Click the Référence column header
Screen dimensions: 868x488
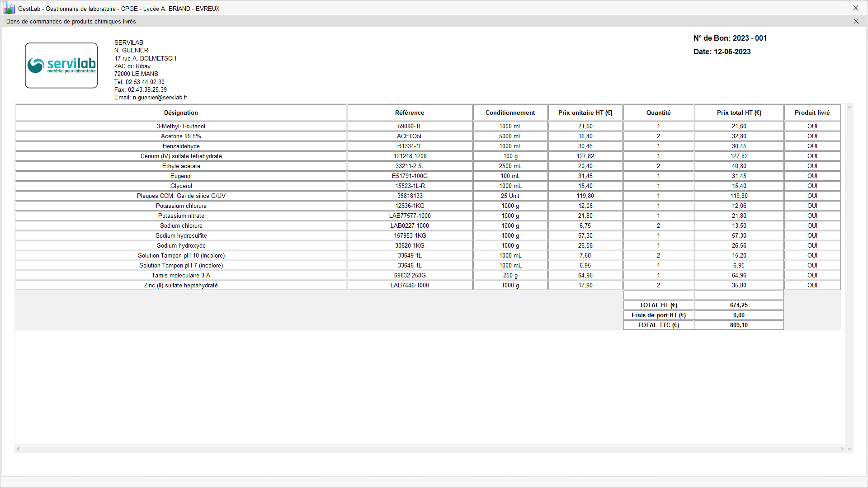click(x=410, y=113)
